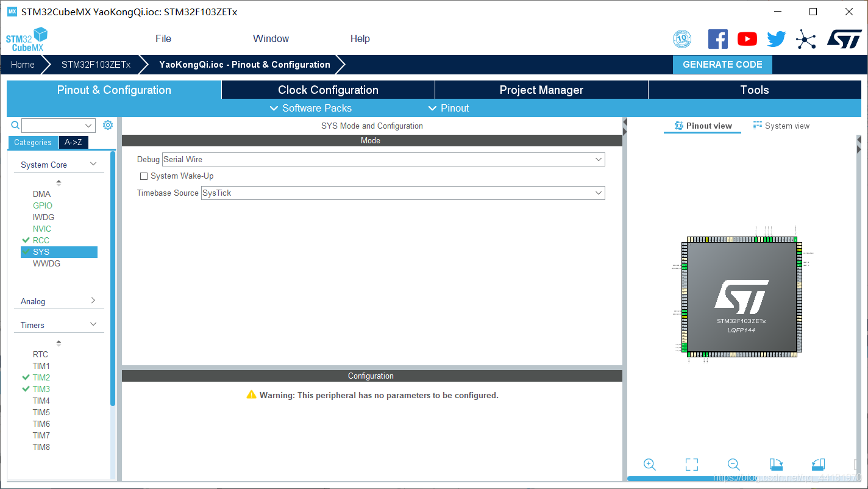The image size is (868, 489).
Task: Zoom out of the pinout view
Action: coord(734,465)
